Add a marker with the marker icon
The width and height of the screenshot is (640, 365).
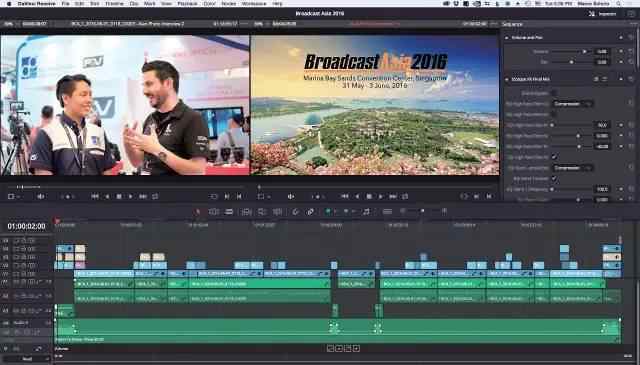pos(346,211)
